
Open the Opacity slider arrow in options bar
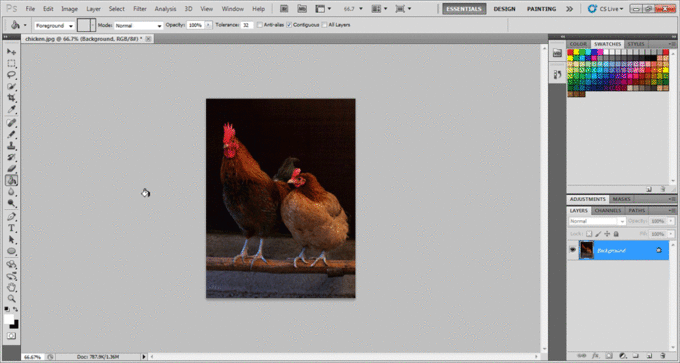point(208,25)
